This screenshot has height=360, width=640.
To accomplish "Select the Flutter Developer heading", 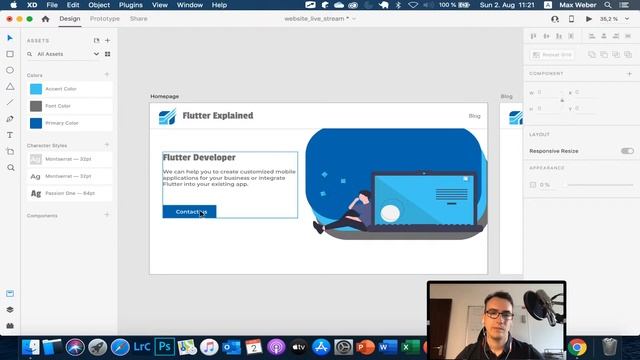I will tap(199, 158).
